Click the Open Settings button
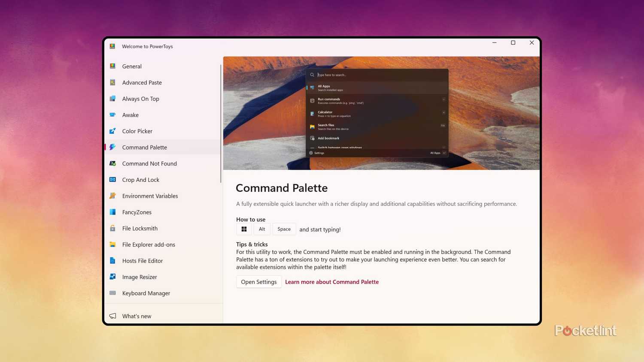 point(259,282)
